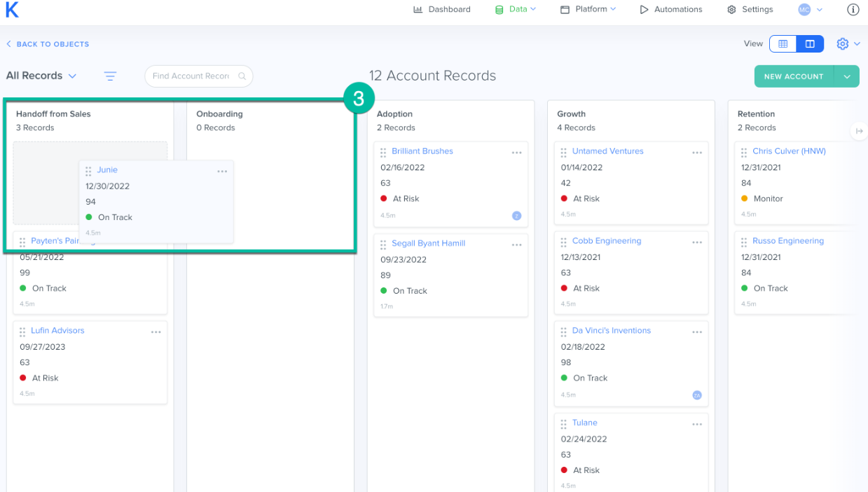Click the Da Vinci's Inventions drag handle

[x=564, y=332]
